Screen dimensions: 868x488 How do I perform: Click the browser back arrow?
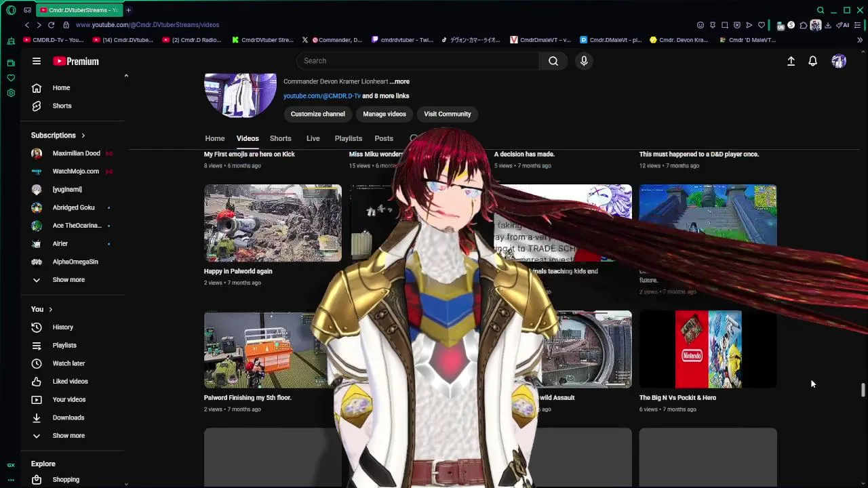(27, 25)
